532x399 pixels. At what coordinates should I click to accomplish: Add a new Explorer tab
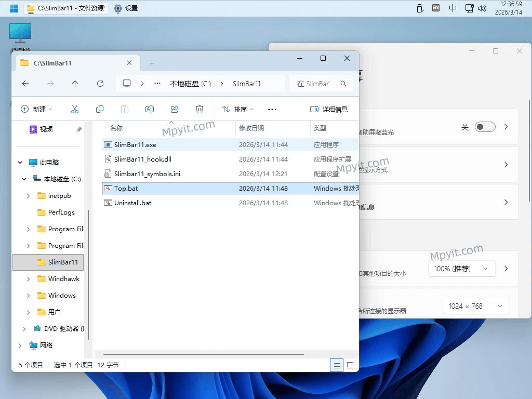click(152, 63)
